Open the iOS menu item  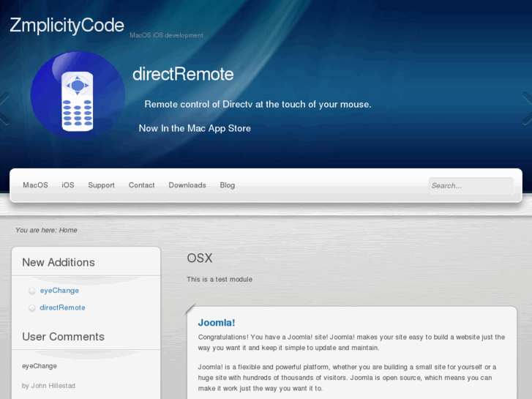tap(68, 185)
